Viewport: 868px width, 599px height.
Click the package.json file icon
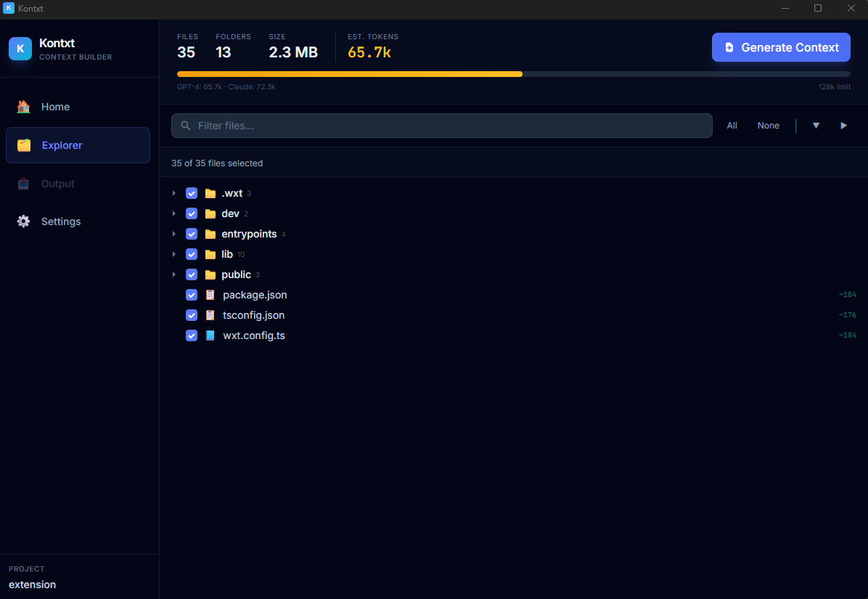tap(210, 295)
